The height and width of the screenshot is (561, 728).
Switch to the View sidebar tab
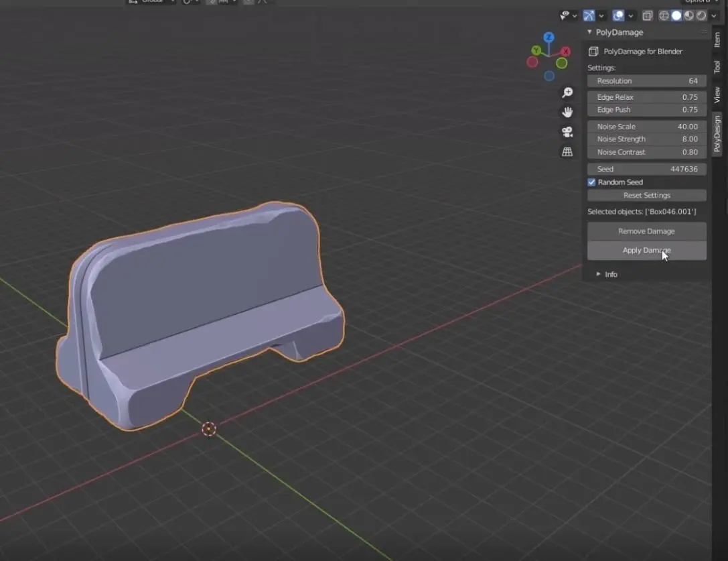pyautogui.click(x=717, y=95)
